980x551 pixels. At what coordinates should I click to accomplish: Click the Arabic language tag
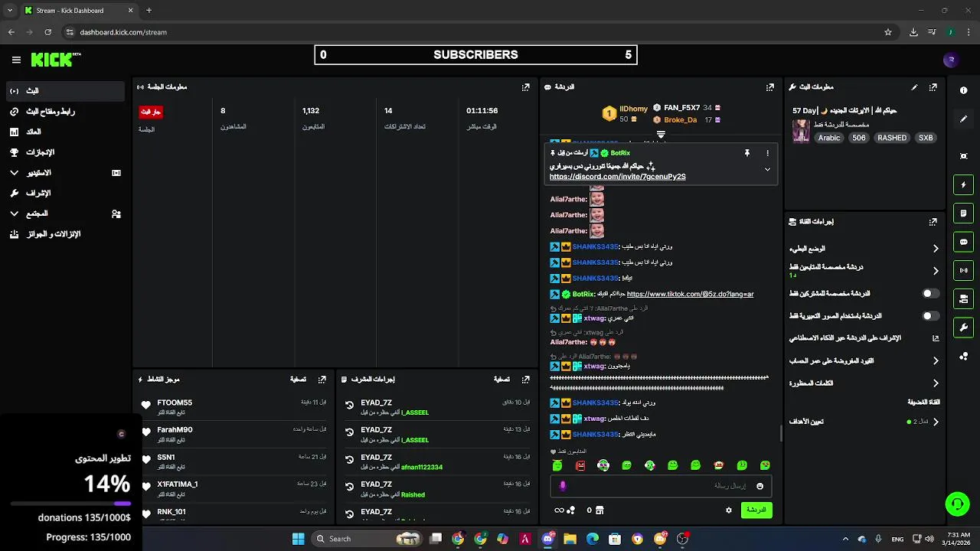point(829,138)
